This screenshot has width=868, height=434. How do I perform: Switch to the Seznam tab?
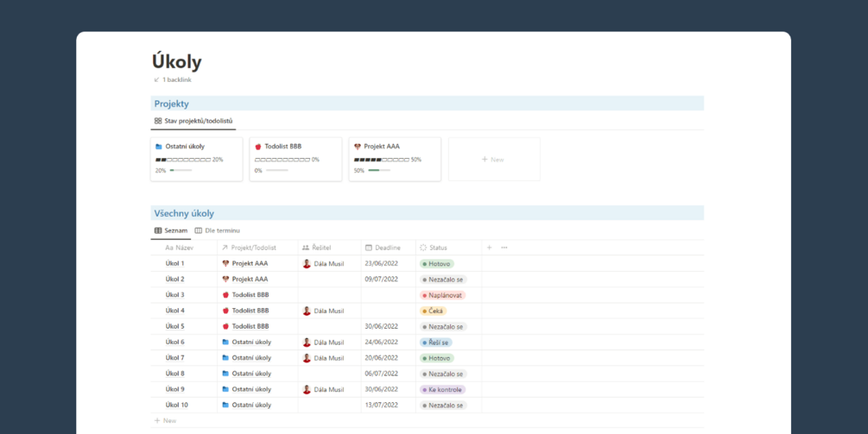pos(171,230)
